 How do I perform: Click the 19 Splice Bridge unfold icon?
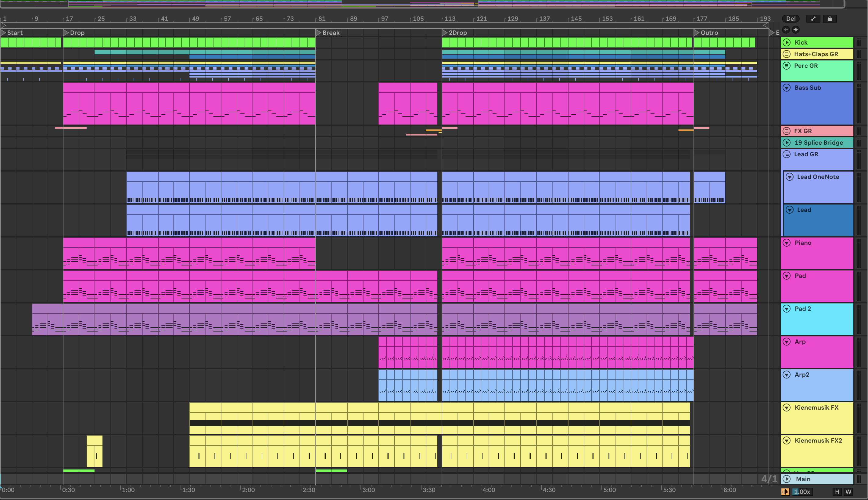pyautogui.click(x=787, y=143)
